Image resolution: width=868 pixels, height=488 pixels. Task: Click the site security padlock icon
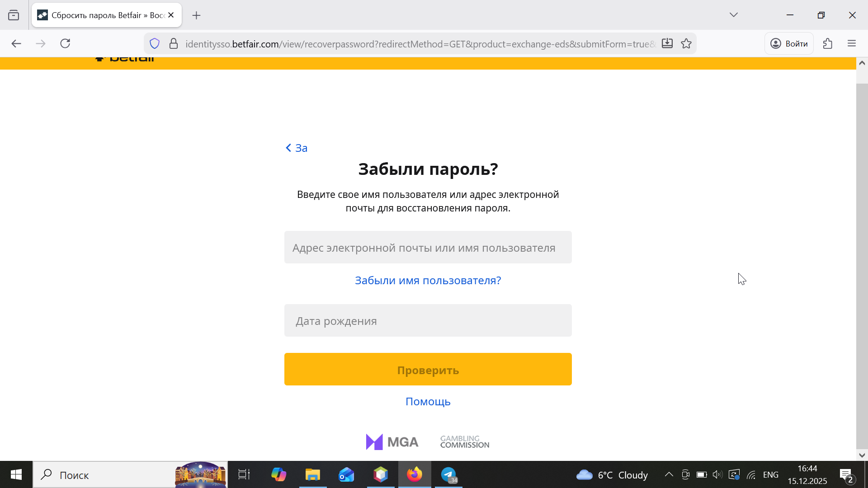pos(174,44)
